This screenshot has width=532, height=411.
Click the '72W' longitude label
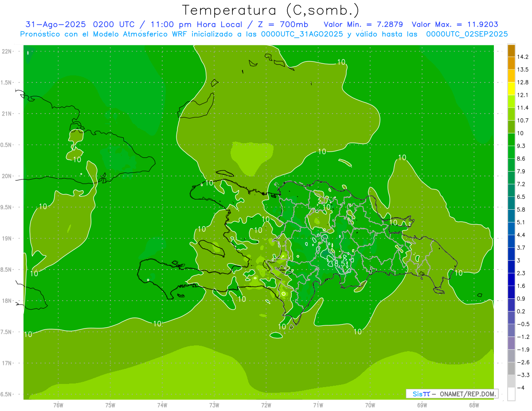click(x=266, y=405)
